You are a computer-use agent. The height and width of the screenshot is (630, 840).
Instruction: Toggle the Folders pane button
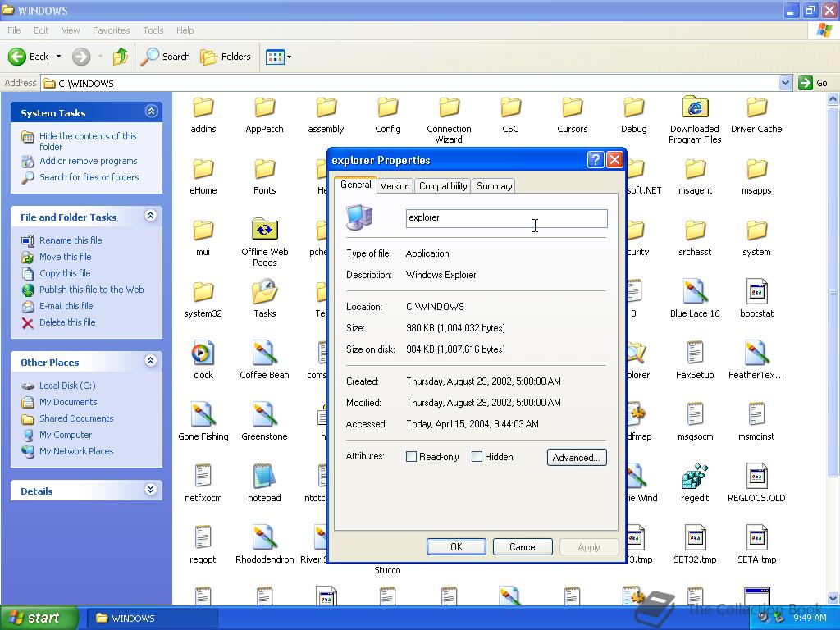pos(226,57)
